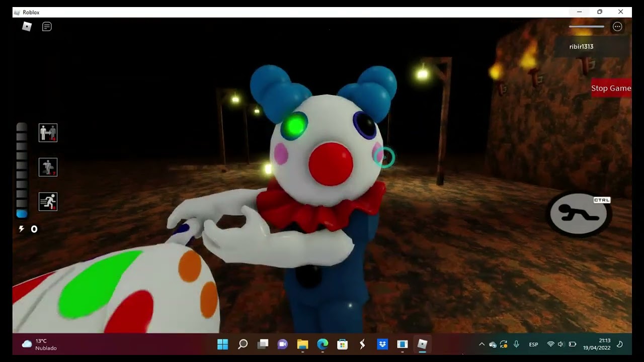Activate the player swap ability icon
Image resolution: width=644 pixels, height=362 pixels.
click(48, 133)
